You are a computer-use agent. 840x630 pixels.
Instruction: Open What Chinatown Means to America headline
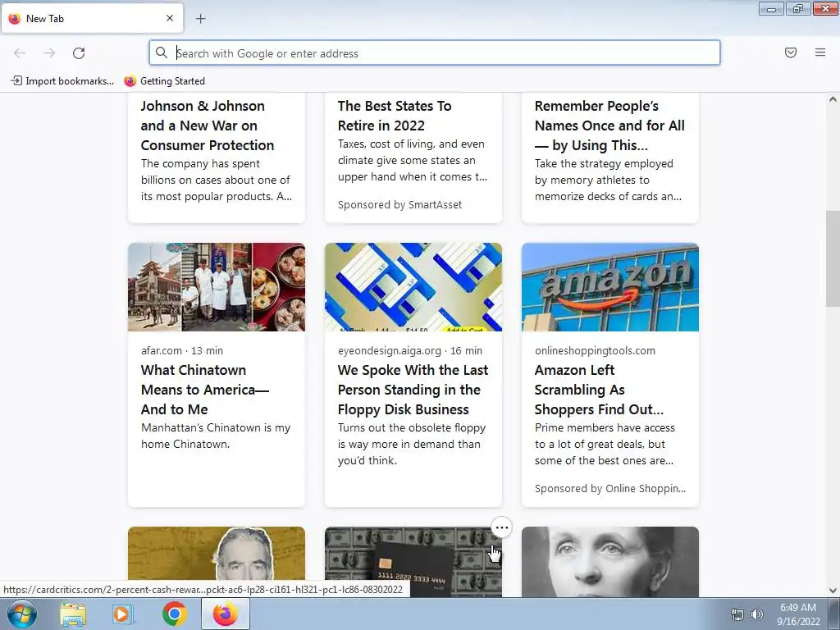pyautogui.click(x=205, y=390)
